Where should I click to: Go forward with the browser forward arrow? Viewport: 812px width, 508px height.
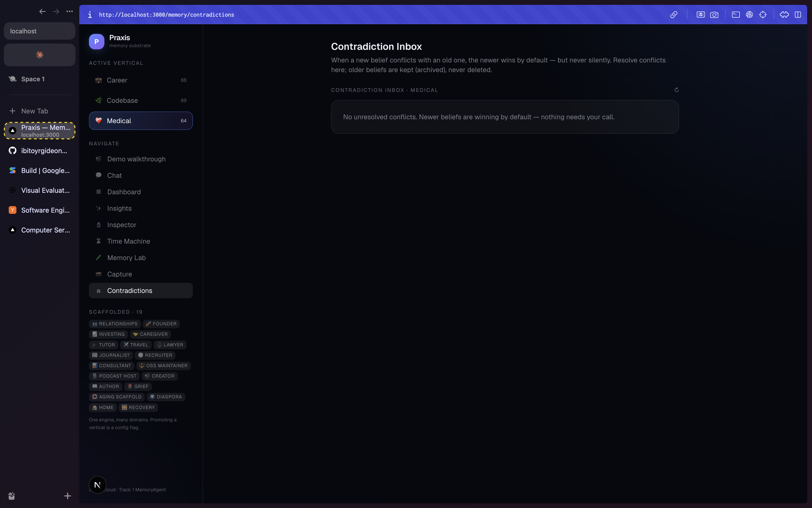(x=56, y=11)
